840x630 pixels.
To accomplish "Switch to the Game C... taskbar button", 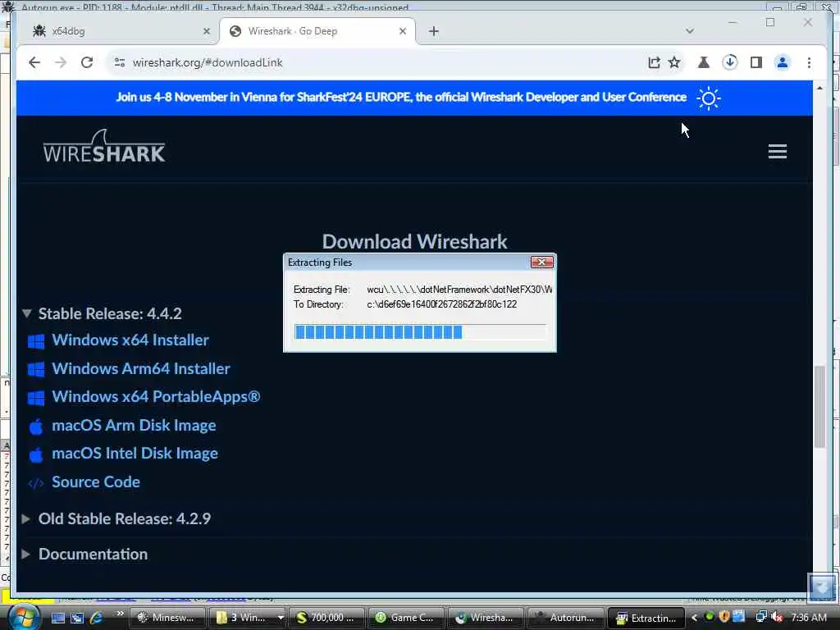I will tap(407, 618).
